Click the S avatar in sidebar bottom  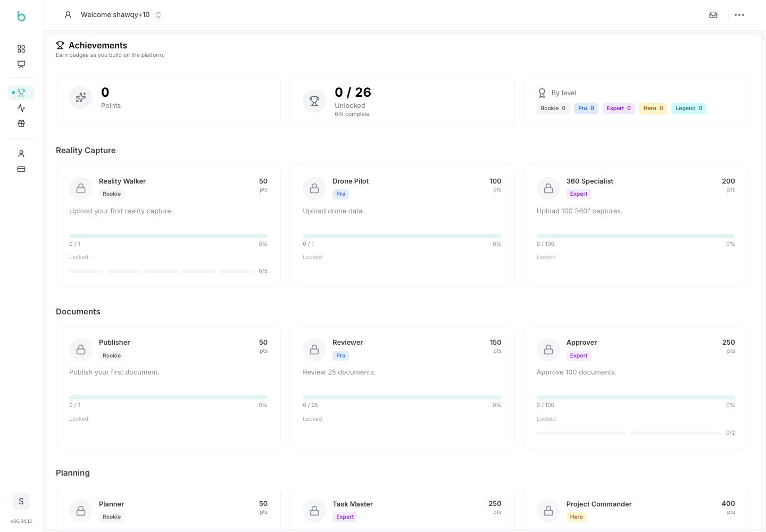click(21, 501)
